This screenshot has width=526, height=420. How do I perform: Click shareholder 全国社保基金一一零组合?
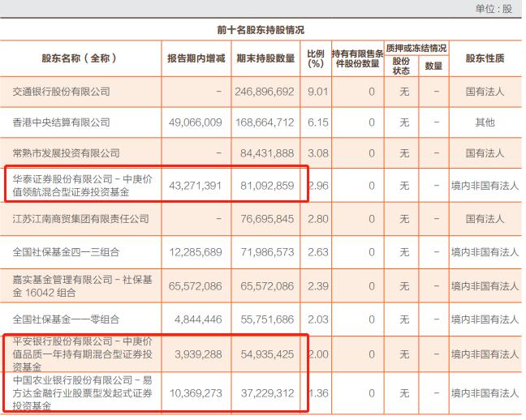point(66,319)
